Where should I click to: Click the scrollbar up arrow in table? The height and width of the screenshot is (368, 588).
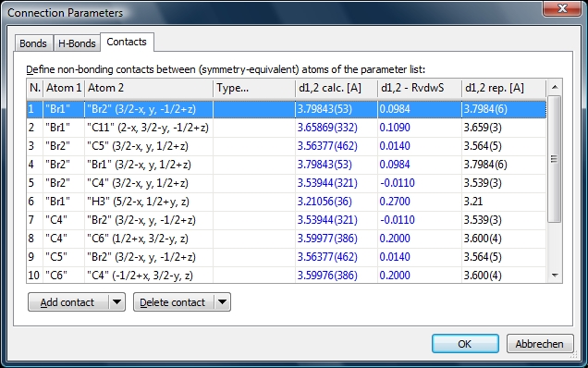(x=555, y=88)
